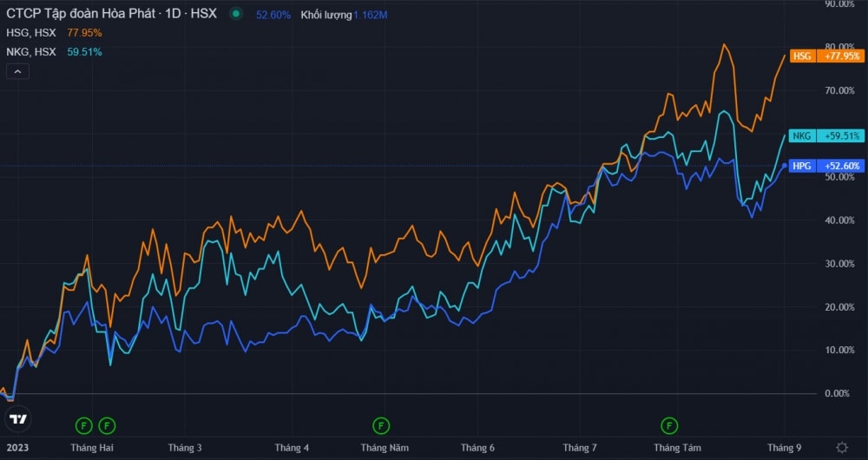Click Tháng 7 on the time axis
The height and width of the screenshot is (460, 868).
coord(580,448)
